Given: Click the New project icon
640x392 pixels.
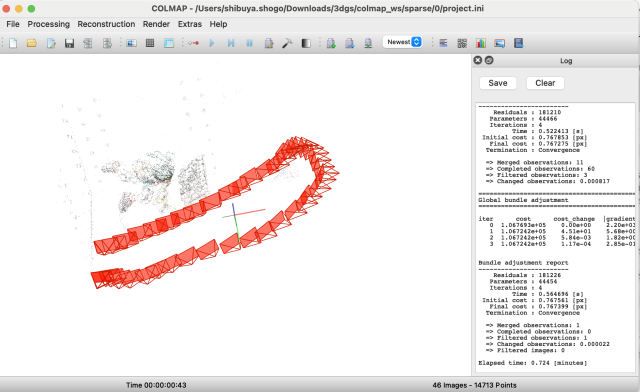Looking at the screenshot, I should (x=13, y=43).
